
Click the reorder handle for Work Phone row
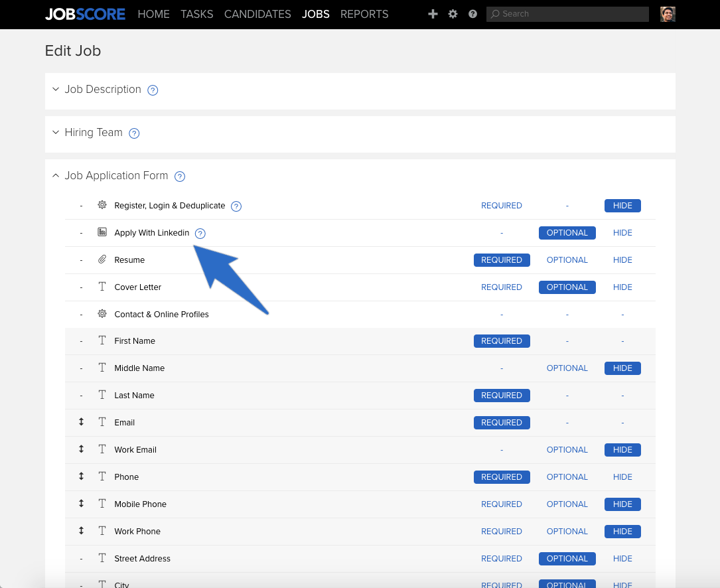coord(81,530)
